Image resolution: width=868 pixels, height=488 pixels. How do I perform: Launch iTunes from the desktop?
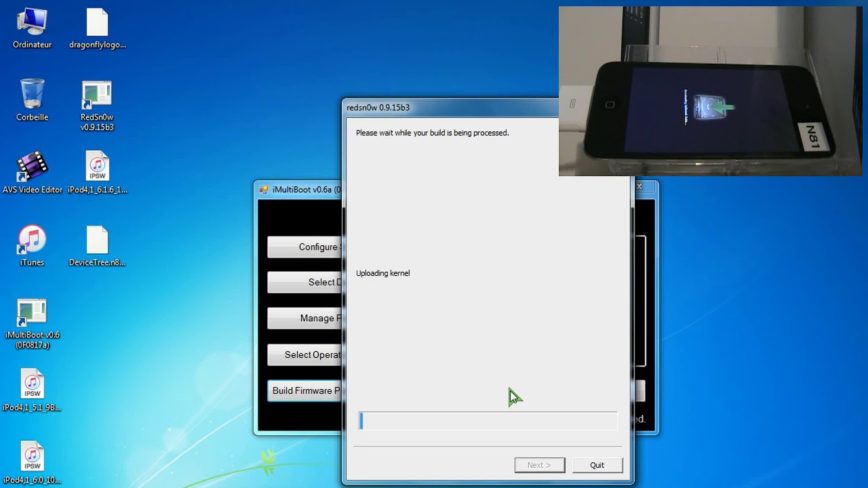tap(32, 246)
